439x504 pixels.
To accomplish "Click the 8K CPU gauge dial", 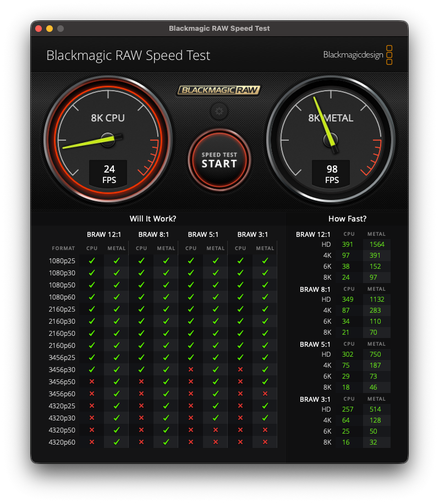I will pos(108,140).
